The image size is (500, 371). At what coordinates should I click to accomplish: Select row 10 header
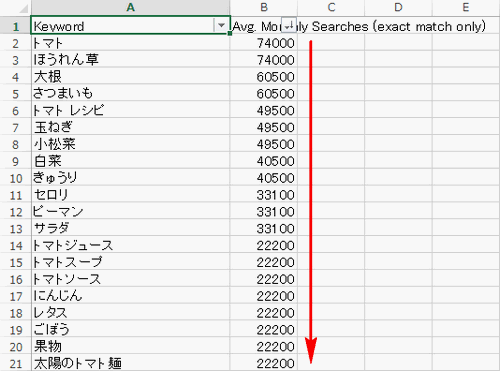tap(15, 178)
